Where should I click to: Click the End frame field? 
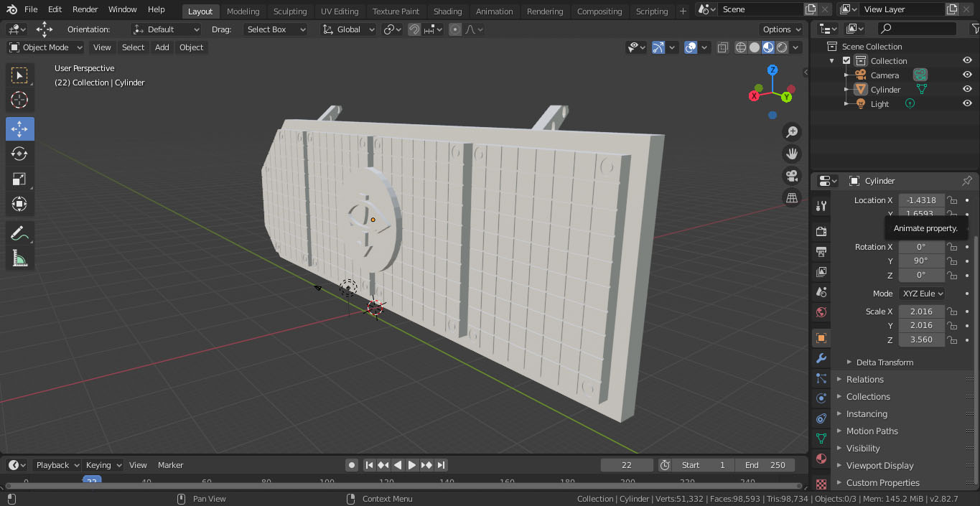(765, 465)
